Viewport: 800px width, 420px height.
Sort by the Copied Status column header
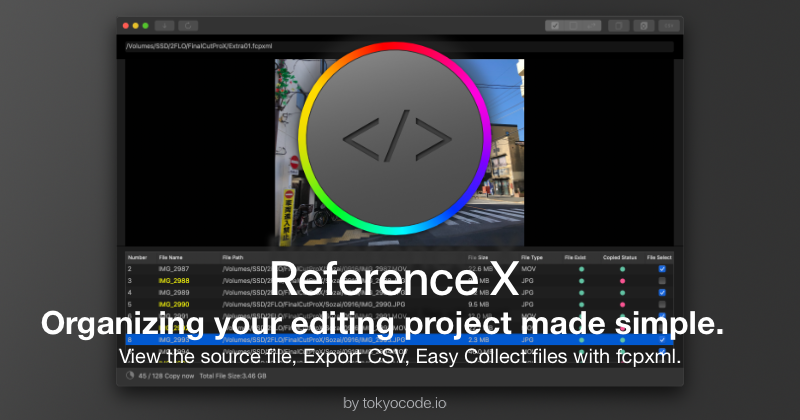(x=619, y=257)
